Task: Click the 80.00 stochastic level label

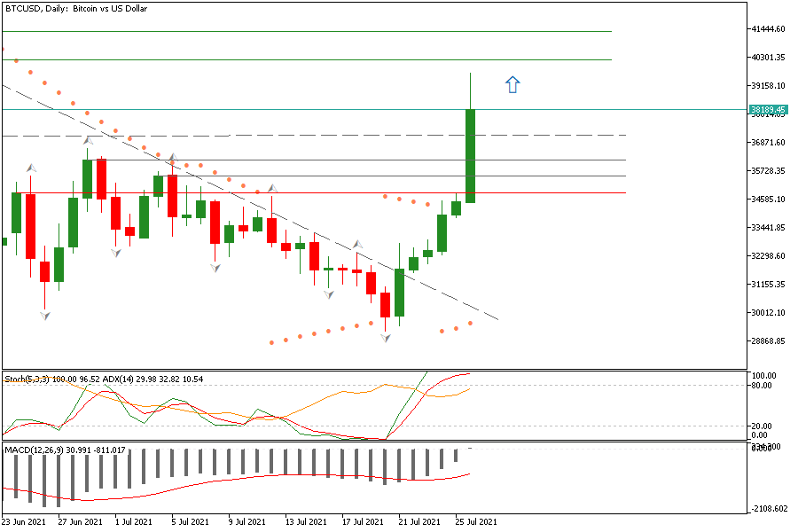Action: point(762,386)
